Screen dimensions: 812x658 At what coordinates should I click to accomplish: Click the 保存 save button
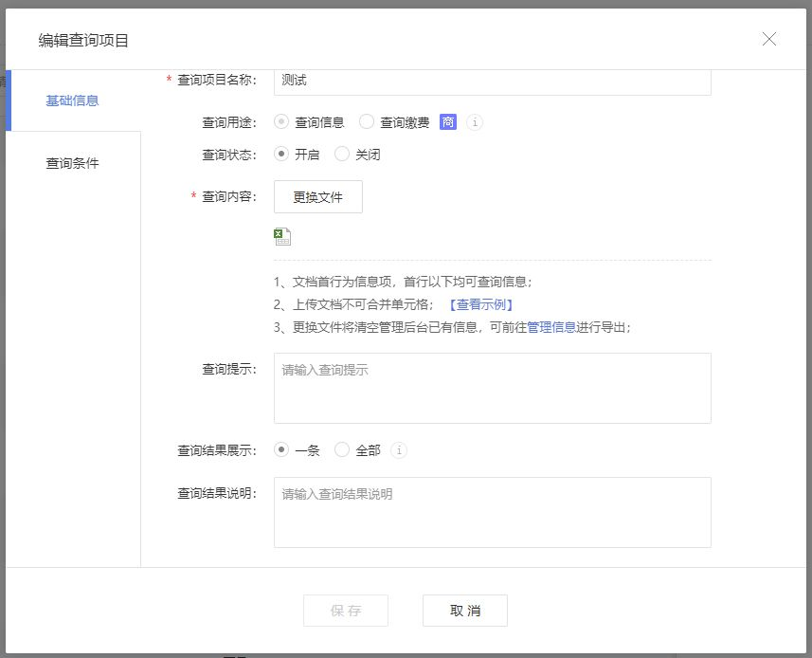click(x=346, y=610)
